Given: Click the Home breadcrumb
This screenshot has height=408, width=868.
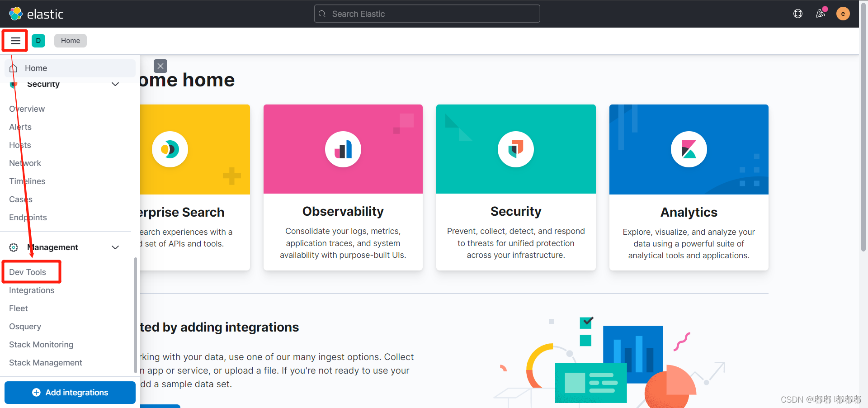Looking at the screenshot, I should (x=71, y=41).
